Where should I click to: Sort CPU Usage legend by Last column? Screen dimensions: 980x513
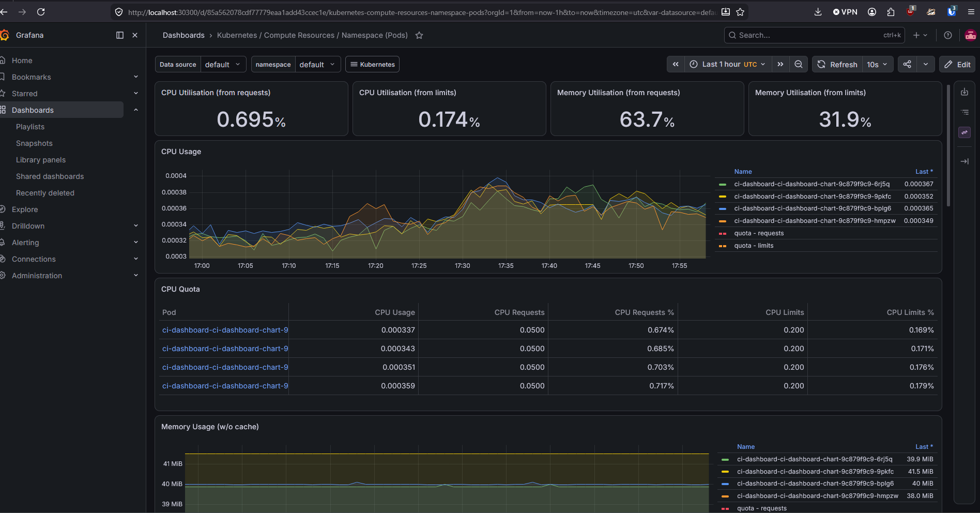click(924, 172)
